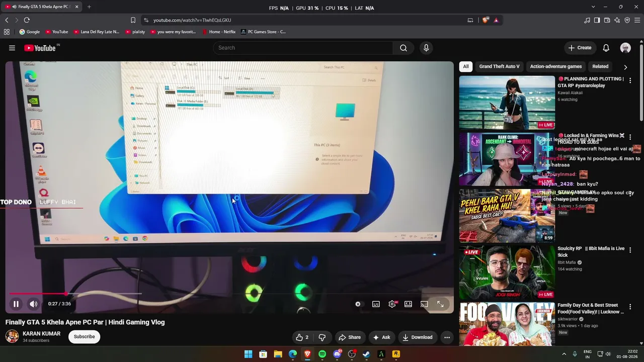The width and height of the screenshot is (644, 362).
Task: Enter full screen video mode
Action: [440, 304]
